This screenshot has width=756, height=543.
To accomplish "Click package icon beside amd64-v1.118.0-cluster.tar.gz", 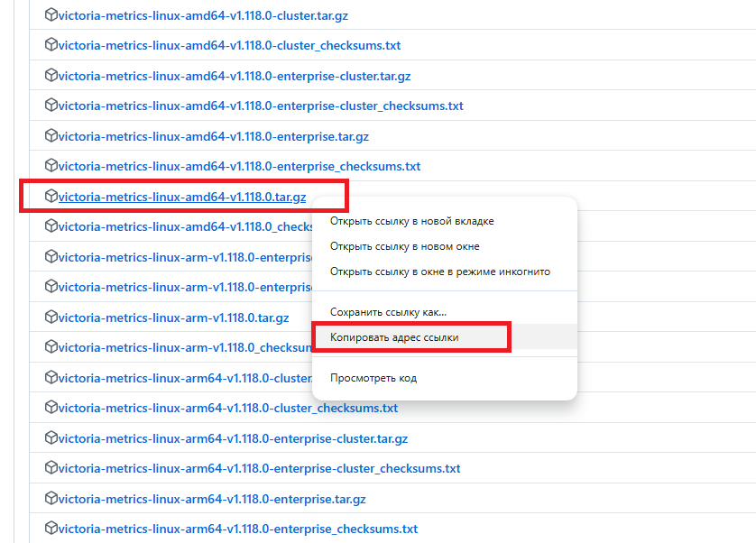I will pyautogui.click(x=51, y=15).
